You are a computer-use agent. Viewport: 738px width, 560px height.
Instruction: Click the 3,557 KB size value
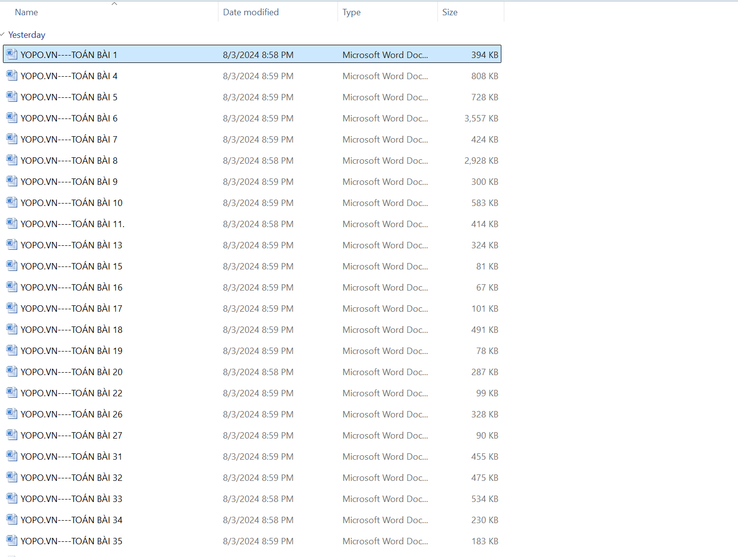[x=481, y=118]
